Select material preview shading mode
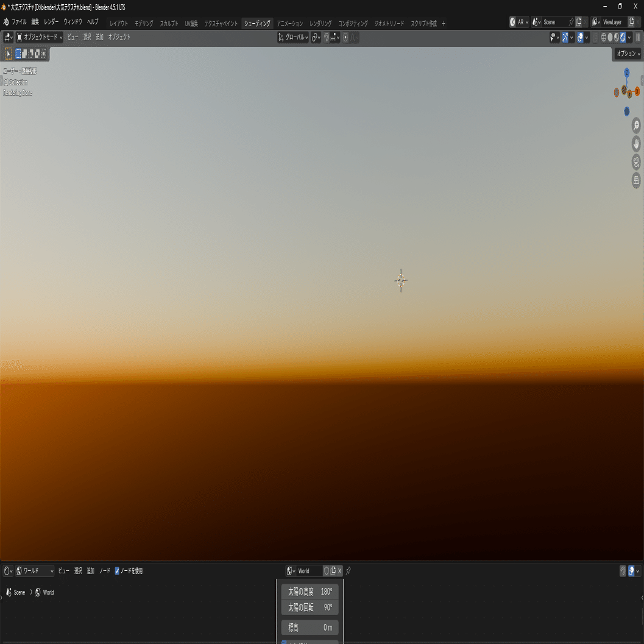The image size is (644, 644). pyautogui.click(x=616, y=37)
